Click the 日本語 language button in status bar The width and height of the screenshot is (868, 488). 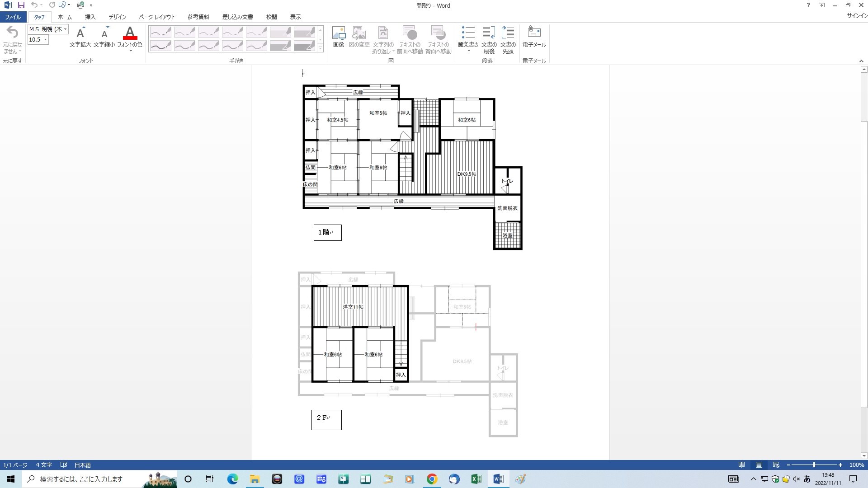click(x=82, y=465)
